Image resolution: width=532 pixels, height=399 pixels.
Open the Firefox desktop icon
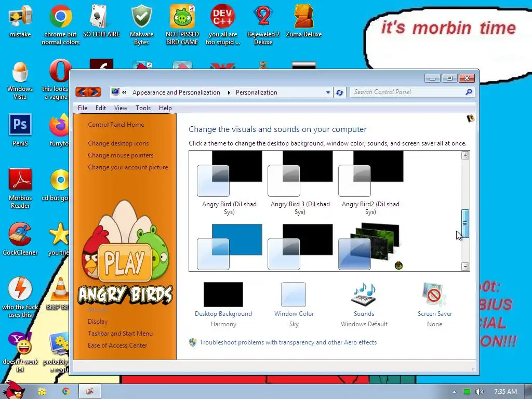[x=59, y=126]
